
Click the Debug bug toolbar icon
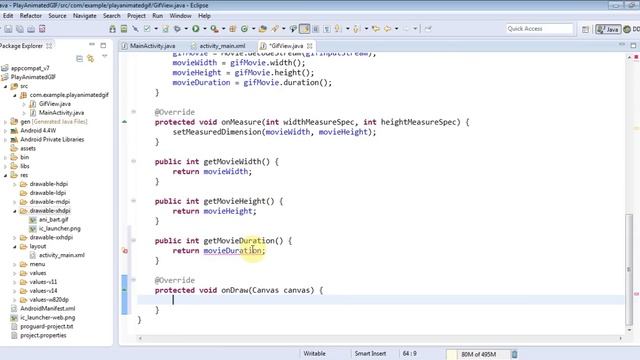tap(177, 29)
